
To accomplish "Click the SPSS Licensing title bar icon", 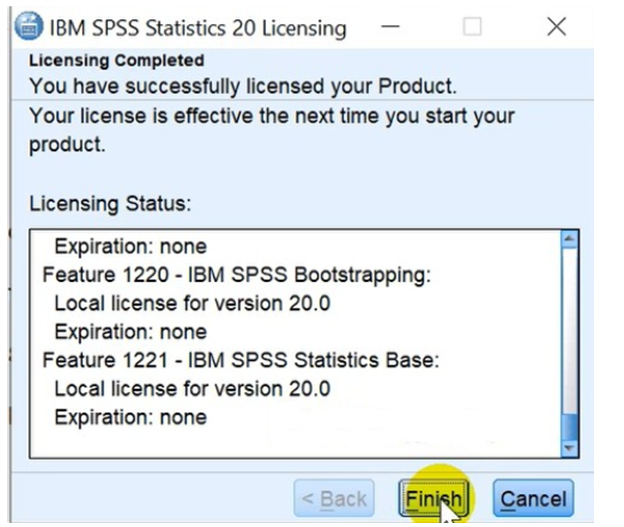I will click(29, 26).
